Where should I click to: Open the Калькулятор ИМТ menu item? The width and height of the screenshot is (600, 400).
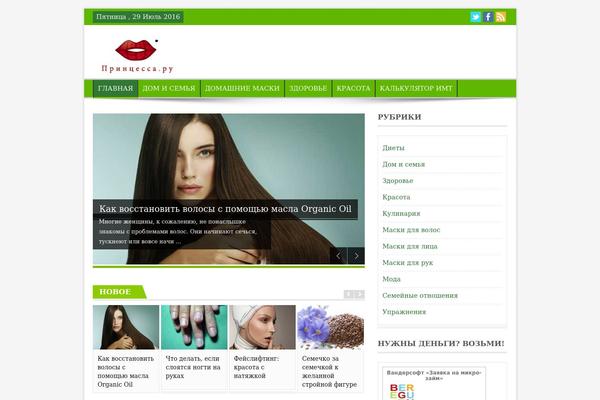point(416,88)
